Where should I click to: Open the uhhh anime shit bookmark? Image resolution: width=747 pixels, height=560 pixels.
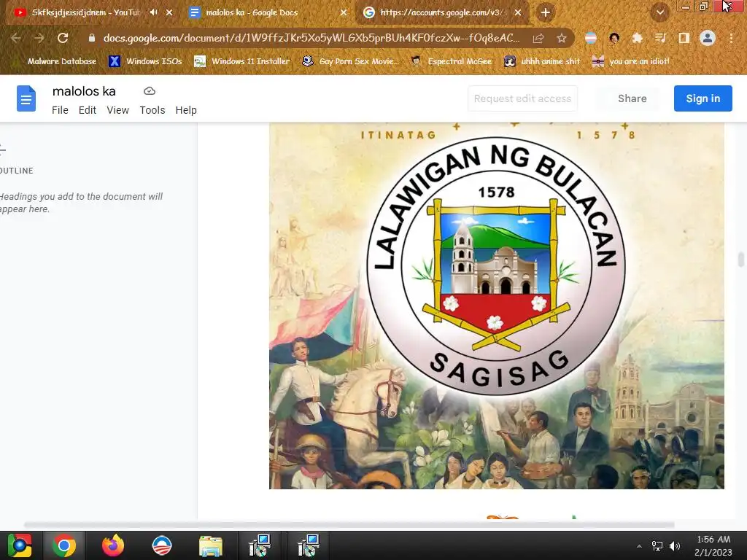542,61
